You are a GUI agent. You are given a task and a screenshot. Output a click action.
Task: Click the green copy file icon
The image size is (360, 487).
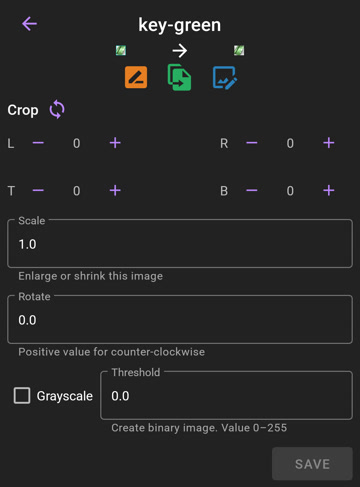coord(179,77)
